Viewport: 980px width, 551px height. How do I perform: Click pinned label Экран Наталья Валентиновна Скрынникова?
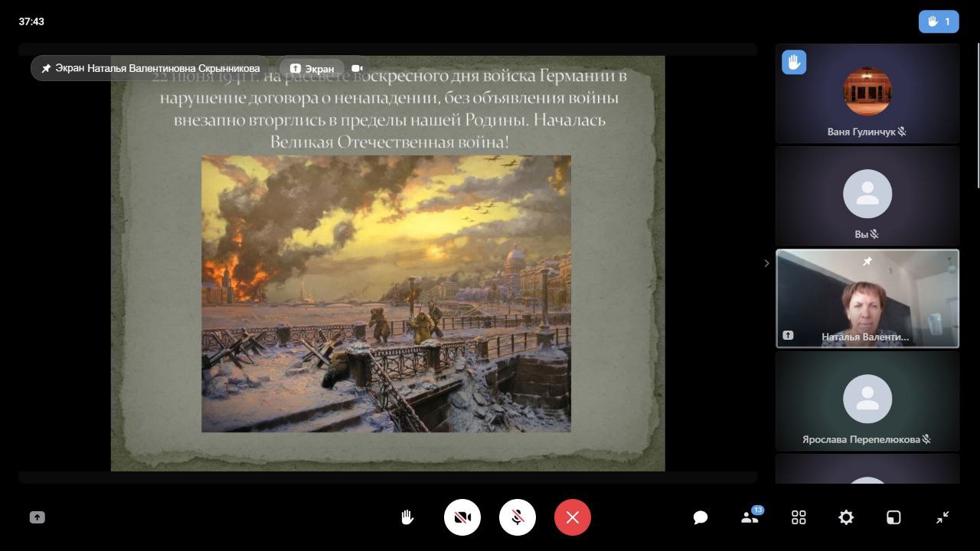point(151,68)
